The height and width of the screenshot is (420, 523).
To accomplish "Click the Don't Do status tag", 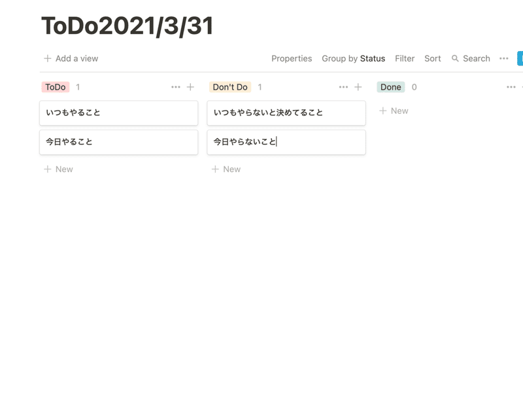I will pos(230,87).
